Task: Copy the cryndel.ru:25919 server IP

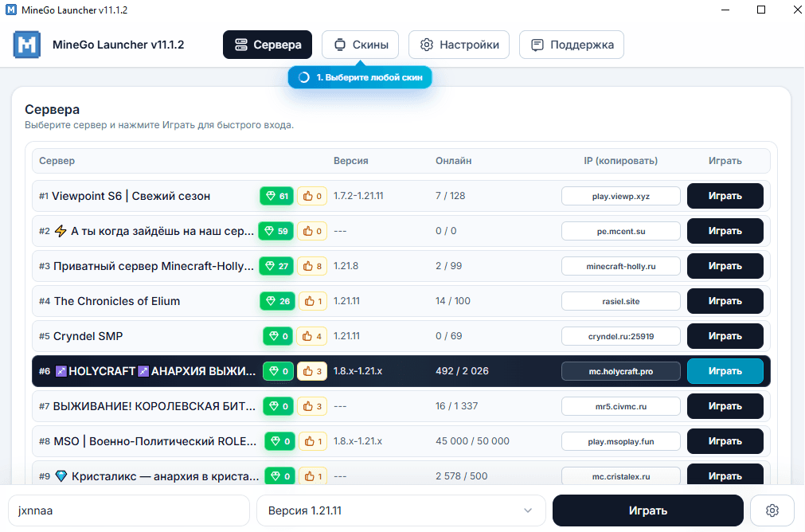Action: [621, 336]
